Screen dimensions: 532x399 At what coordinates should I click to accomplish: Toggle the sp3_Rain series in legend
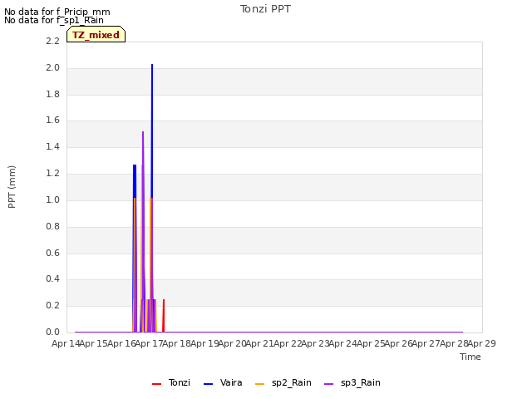point(352,382)
